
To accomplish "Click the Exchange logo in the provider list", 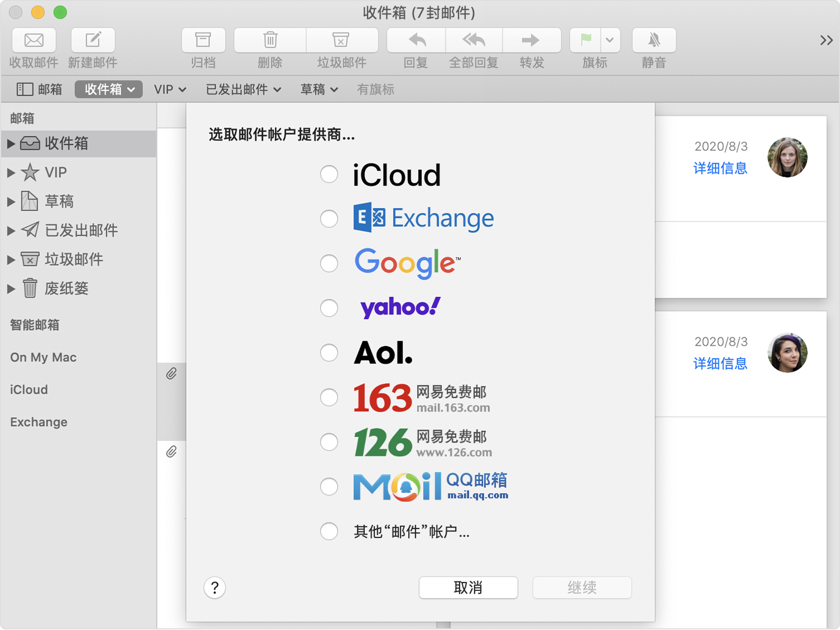I will [x=423, y=218].
